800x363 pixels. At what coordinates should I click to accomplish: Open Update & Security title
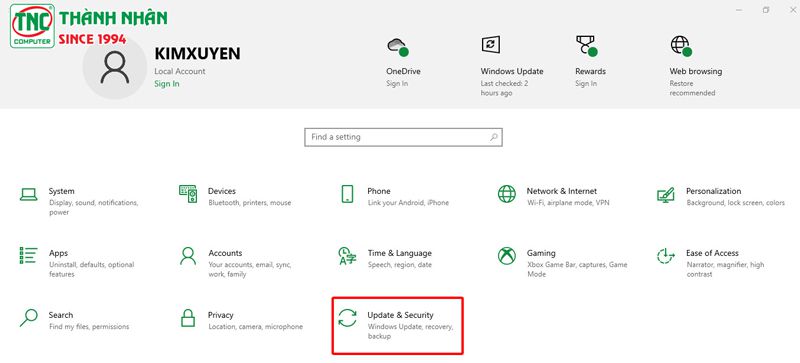pos(400,315)
